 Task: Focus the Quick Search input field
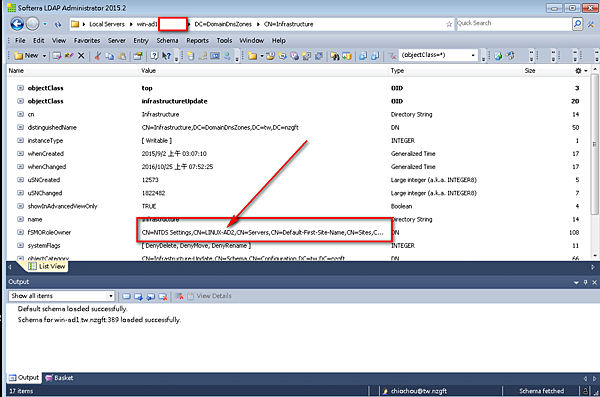pos(513,24)
